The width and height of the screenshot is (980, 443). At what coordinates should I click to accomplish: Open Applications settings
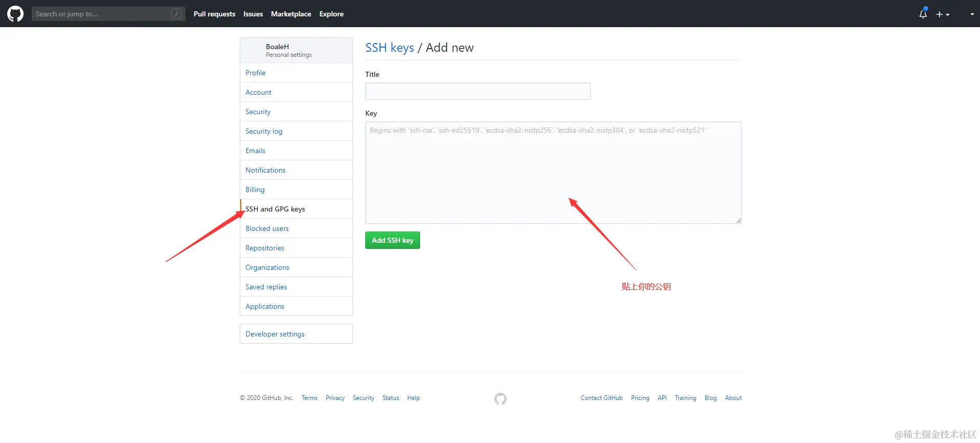pos(296,306)
